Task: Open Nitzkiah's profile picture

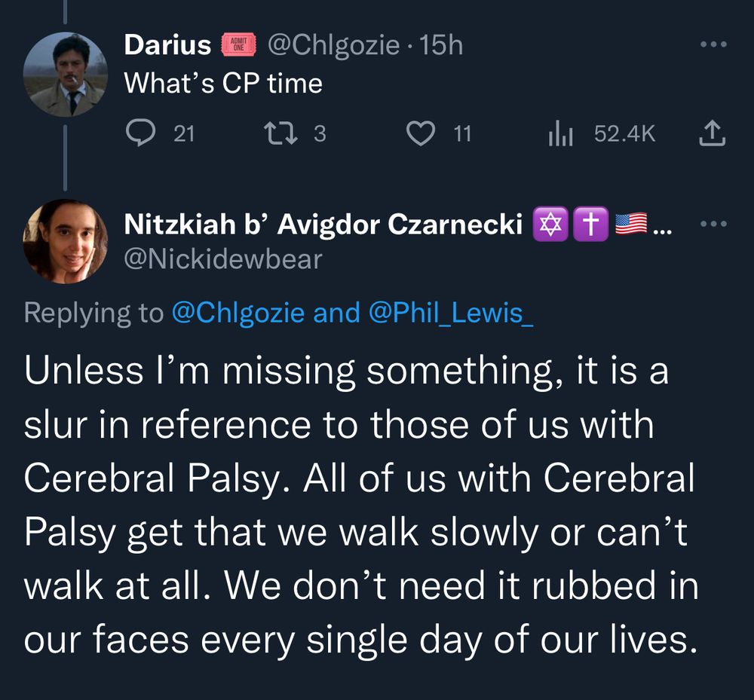Action: pyautogui.click(x=66, y=242)
